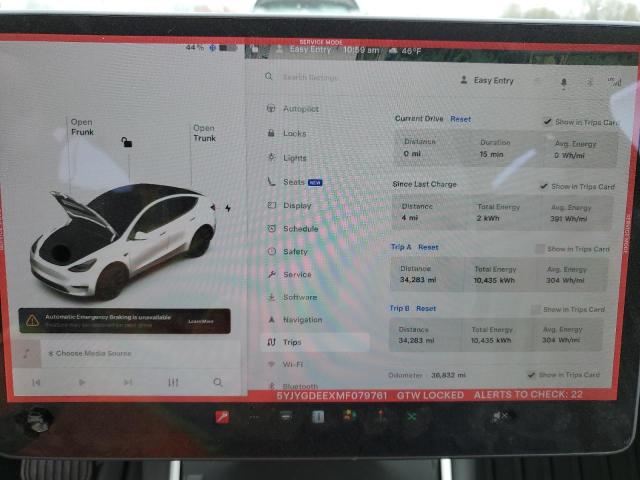Tap the unlocked padlock above car
This screenshot has height=480, width=640.
pyautogui.click(x=127, y=142)
